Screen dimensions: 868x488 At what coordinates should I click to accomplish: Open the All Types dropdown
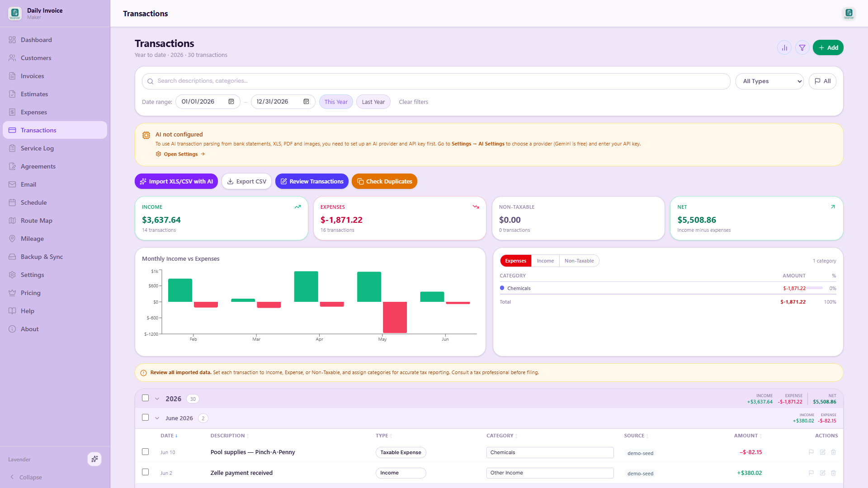point(769,81)
